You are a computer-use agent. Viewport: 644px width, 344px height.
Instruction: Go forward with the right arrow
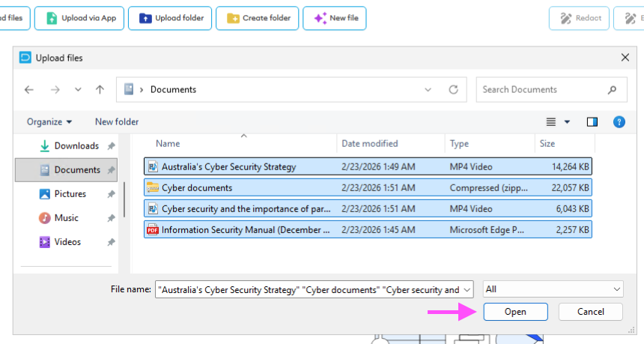tap(55, 90)
